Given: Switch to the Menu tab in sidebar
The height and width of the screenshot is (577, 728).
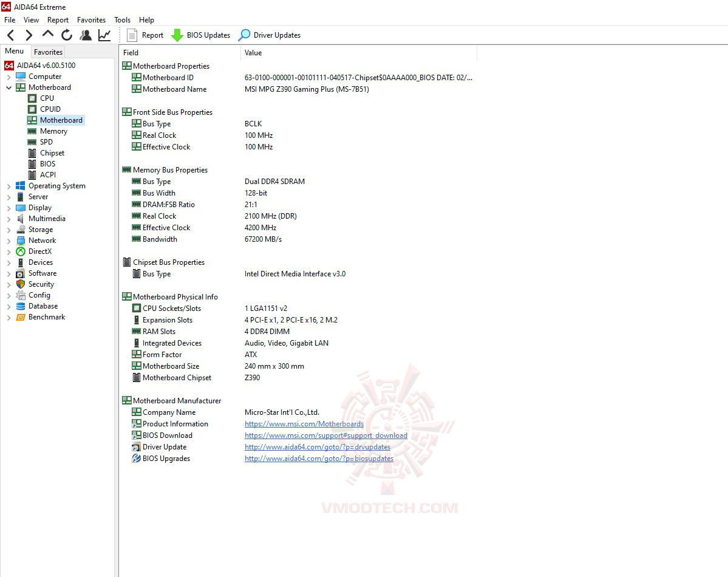Looking at the screenshot, I should pos(15,51).
